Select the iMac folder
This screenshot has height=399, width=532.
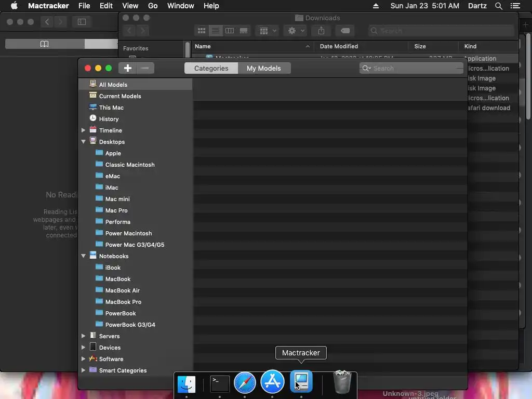coord(136,188)
